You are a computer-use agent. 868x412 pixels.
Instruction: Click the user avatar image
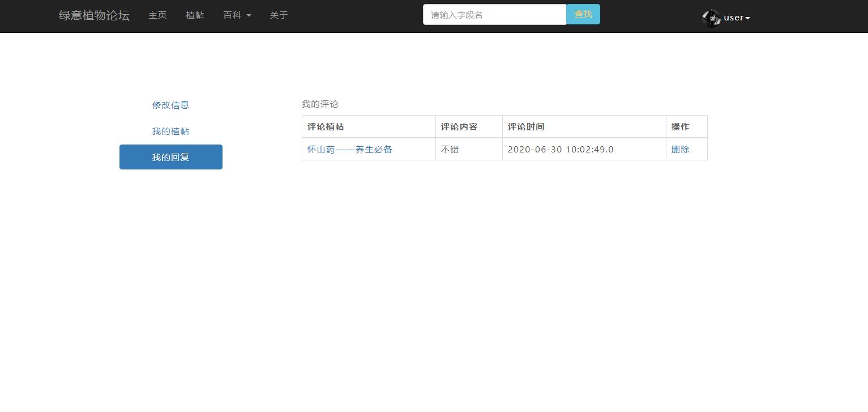711,18
